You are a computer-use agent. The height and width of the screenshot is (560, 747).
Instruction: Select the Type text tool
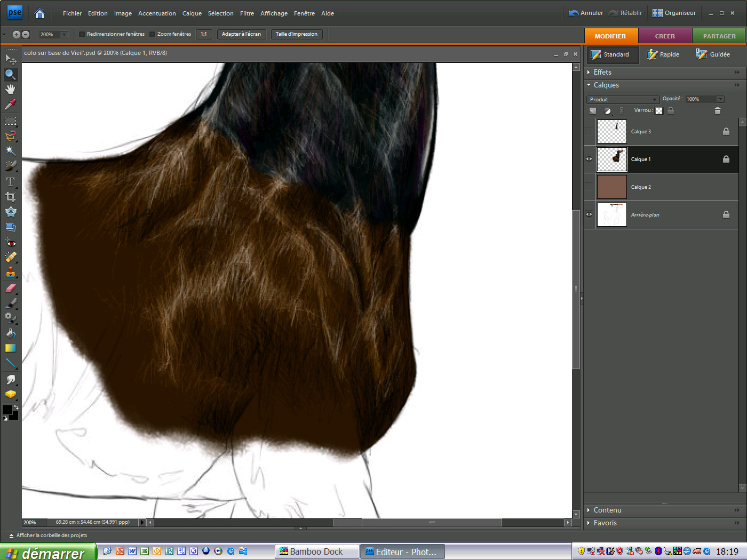tap(10, 182)
